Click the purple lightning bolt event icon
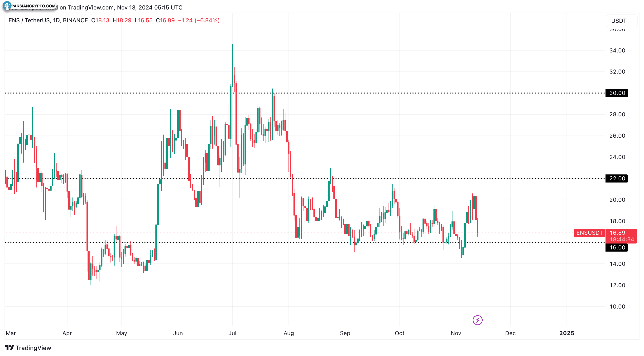 tap(477, 320)
